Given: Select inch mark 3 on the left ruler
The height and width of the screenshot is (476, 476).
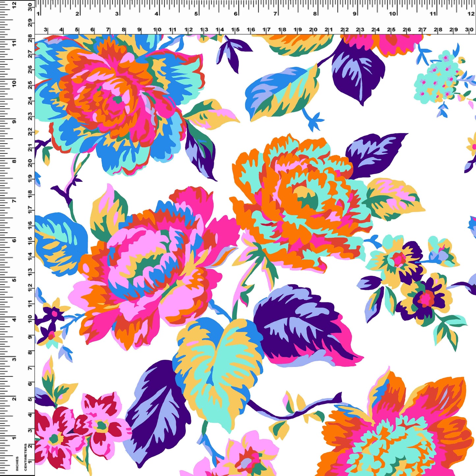Looking at the screenshot, I should (x=14, y=359).
